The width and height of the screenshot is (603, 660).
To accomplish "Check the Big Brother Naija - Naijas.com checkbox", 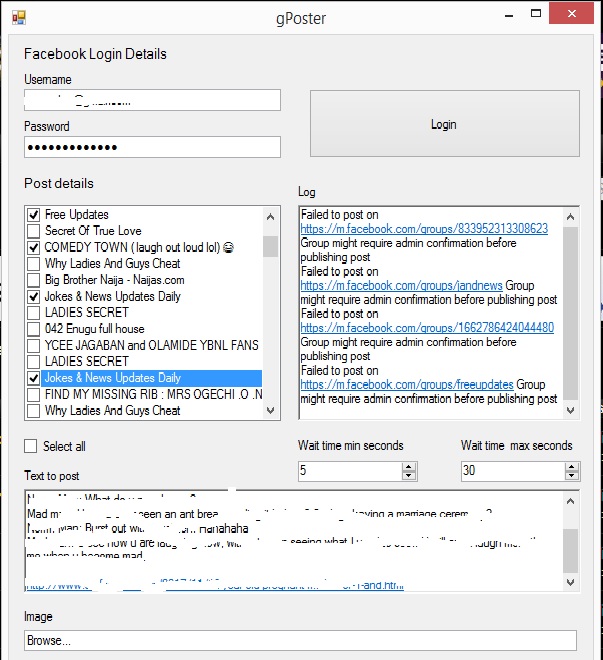I will point(34,280).
